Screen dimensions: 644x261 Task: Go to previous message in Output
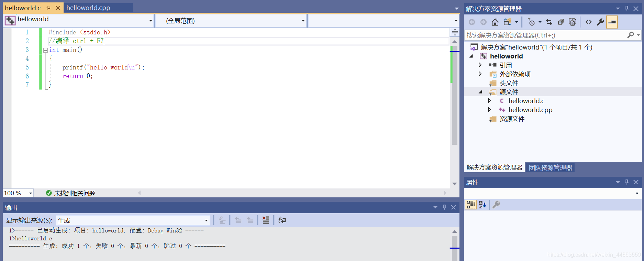coord(238,220)
